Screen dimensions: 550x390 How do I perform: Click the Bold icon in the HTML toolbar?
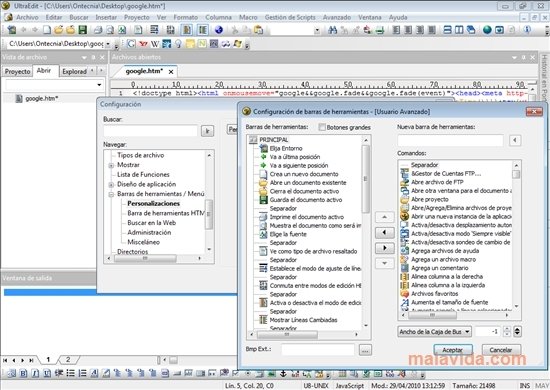coord(23,374)
